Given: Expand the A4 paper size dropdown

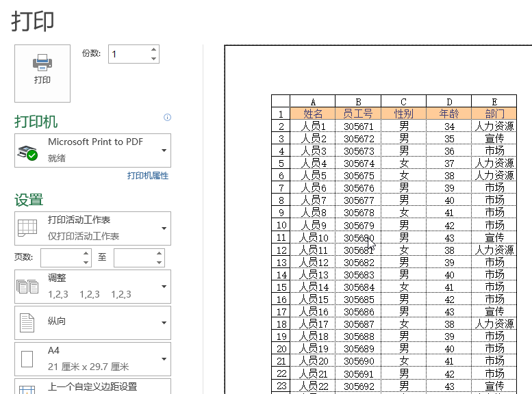Looking at the screenshot, I should (164, 358).
